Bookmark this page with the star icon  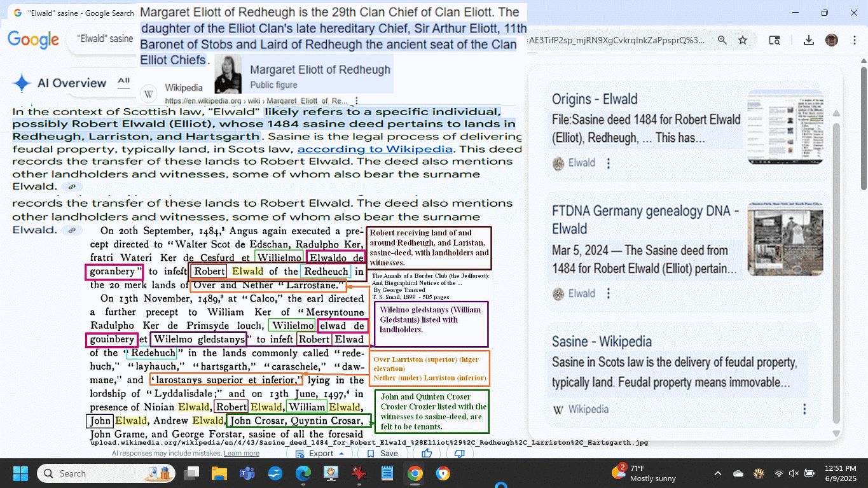pyautogui.click(x=743, y=40)
